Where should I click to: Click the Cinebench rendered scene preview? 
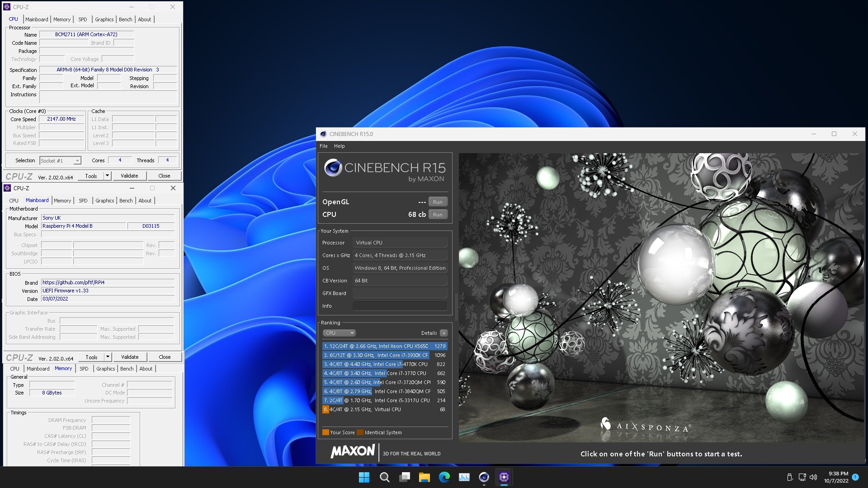coord(661,297)
